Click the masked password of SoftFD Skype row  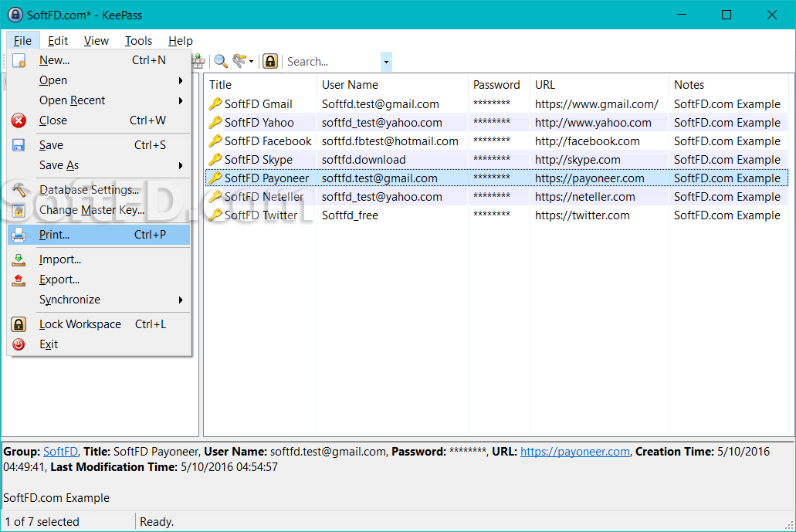click(491, 159)
